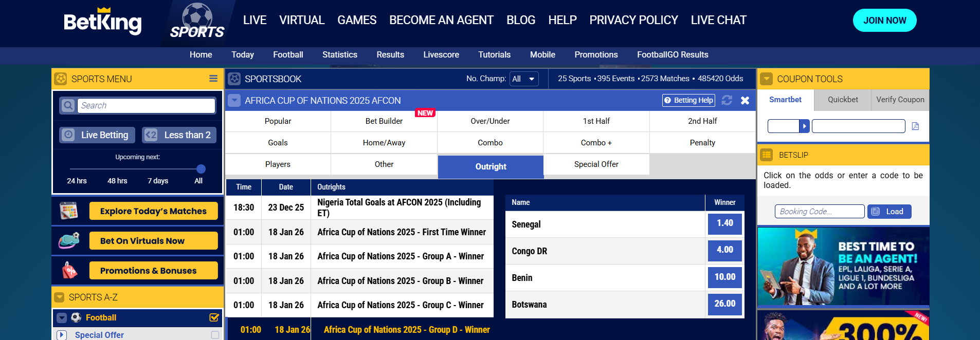The image size is (980, 340).
Task: Select Senegal odds 1.40
Action: 725,224
